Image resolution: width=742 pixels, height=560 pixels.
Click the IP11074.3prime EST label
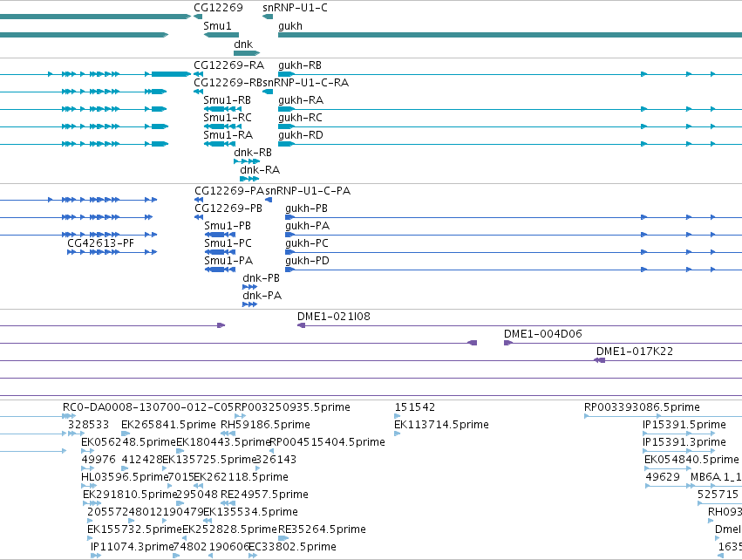(x=132, y=547)
